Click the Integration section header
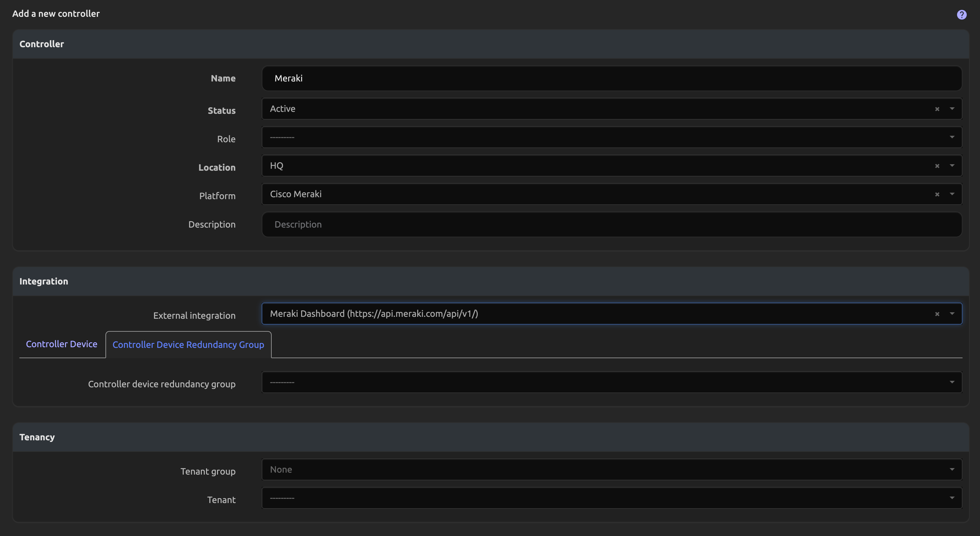980x536 pixels. click(44, 281)
